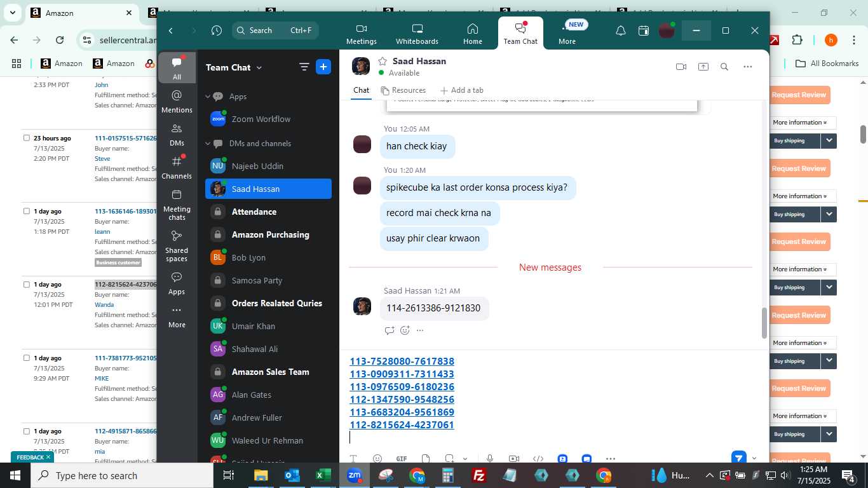
Task: Open Channels in Zoom sidebar
Action: (x=177, y=168)
